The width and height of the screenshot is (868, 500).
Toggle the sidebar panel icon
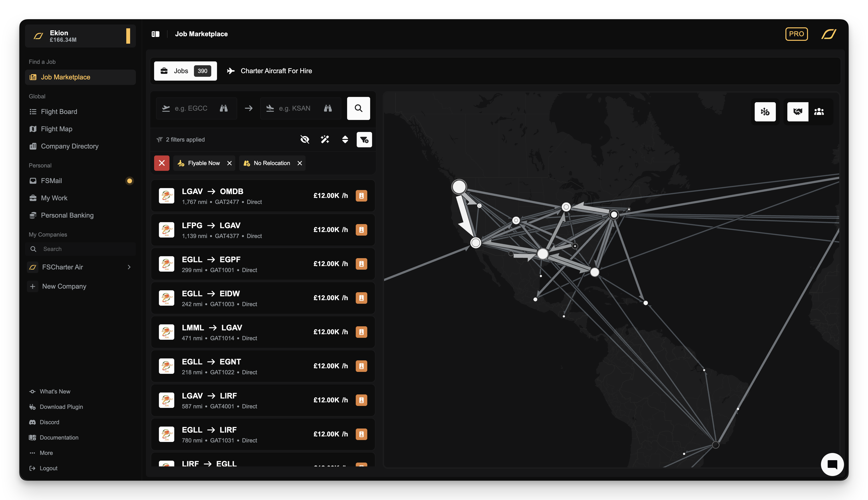point(156,34)
